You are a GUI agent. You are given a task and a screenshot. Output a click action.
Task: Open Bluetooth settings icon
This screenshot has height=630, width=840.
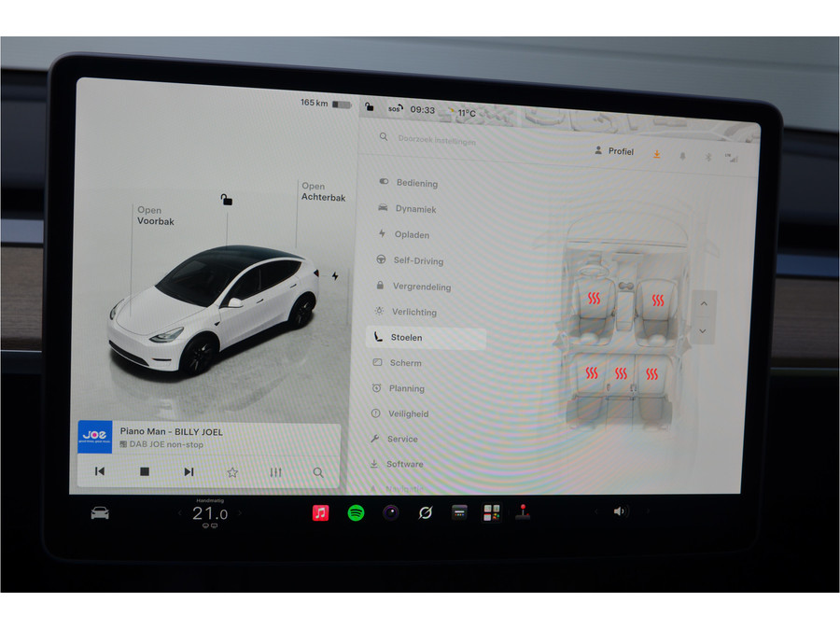[708, 157]
